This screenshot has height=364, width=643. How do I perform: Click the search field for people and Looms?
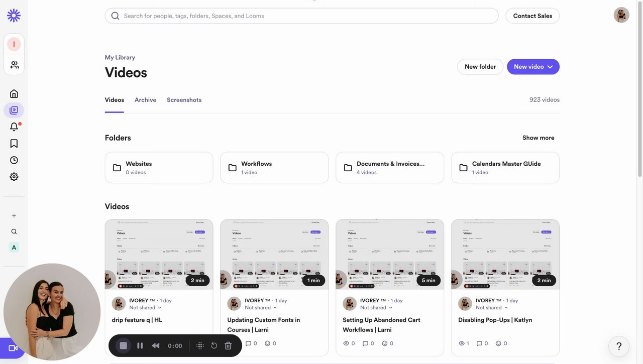click(301, 16)
